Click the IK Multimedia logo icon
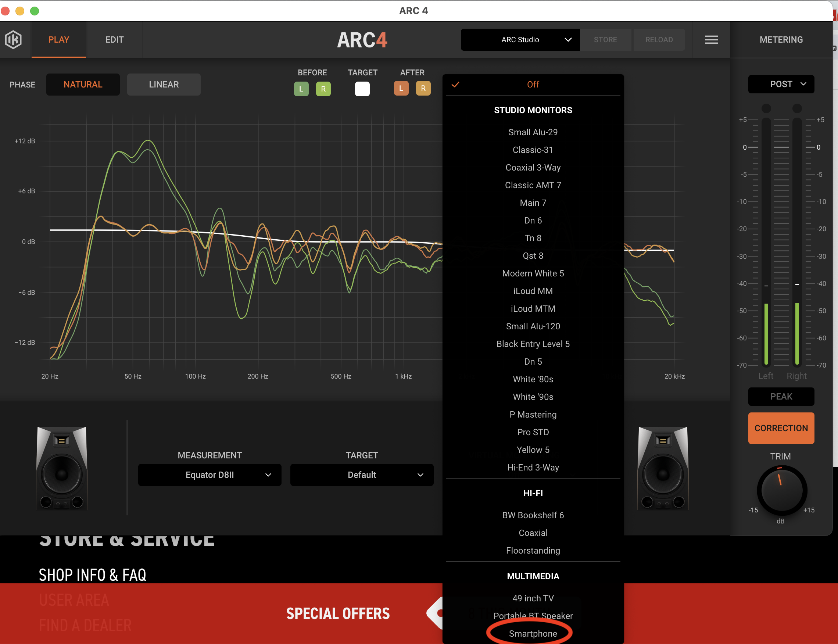The width and height of the screenshot is (838, 644). [x=14, y=39]
